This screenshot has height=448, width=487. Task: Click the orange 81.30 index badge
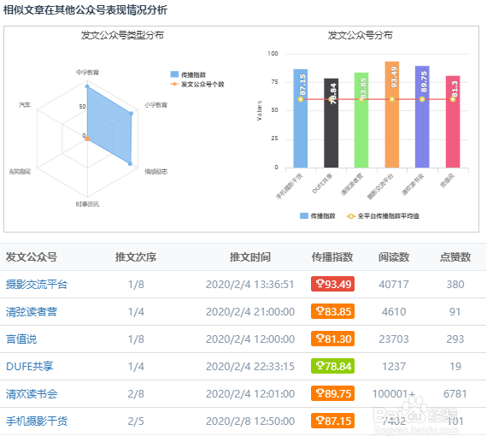[332, 339]
